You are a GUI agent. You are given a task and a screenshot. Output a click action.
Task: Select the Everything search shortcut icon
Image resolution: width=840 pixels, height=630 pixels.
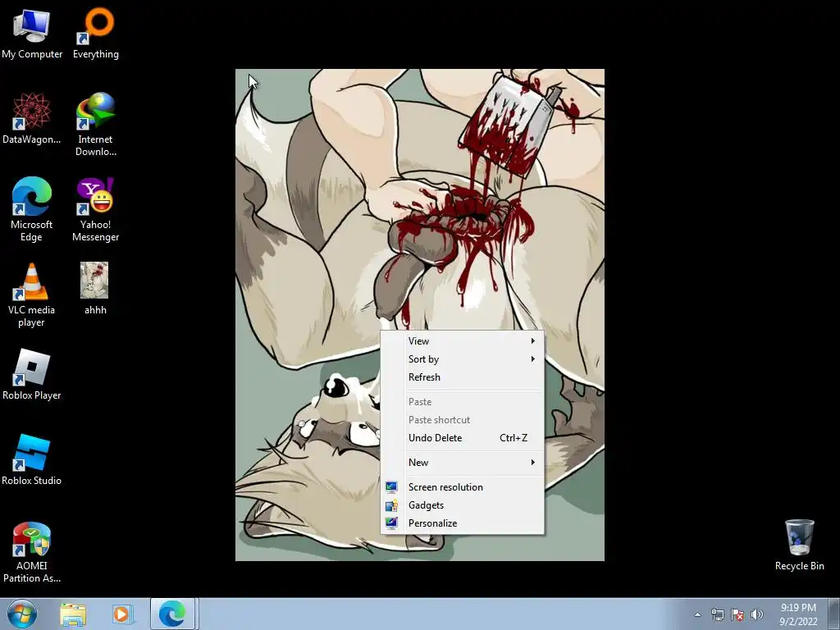[95, 33]
